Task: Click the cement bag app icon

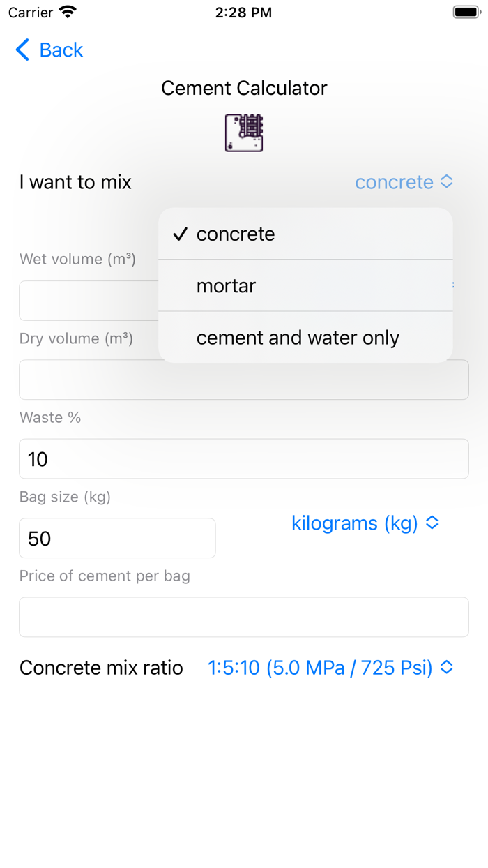Action: [243, 133]
